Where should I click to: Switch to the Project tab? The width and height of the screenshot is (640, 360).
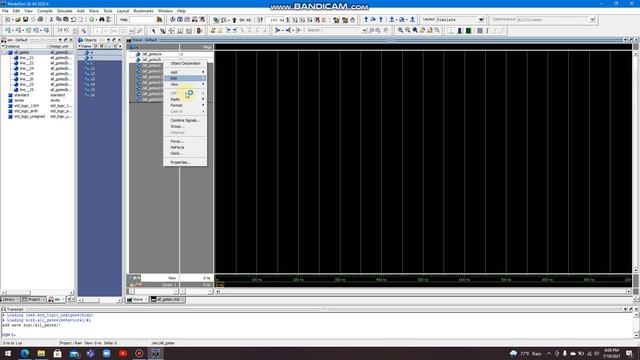[33, 300]
